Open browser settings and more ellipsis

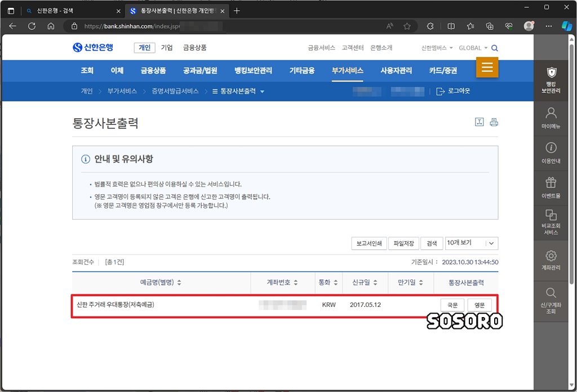[x=549, y=26]
